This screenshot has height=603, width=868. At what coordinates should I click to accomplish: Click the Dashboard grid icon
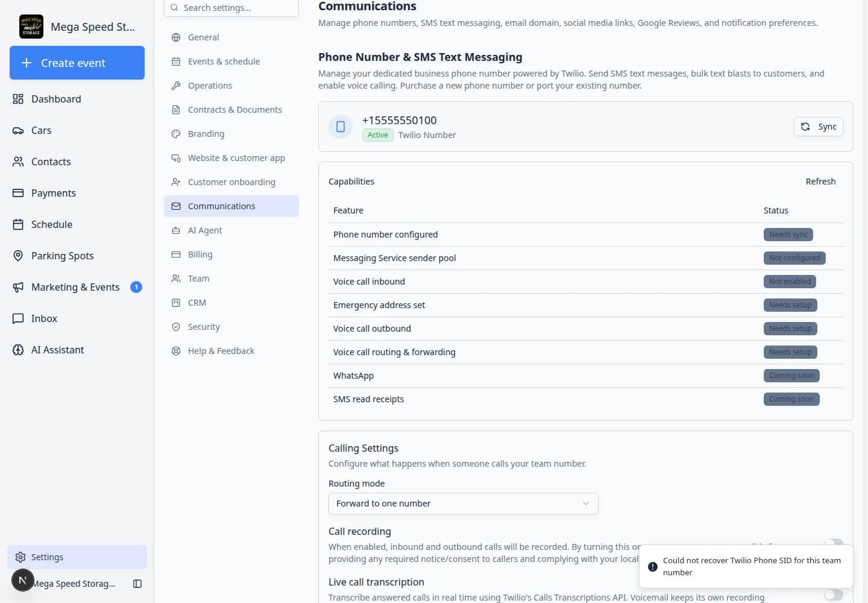click(x=18, y=99)
